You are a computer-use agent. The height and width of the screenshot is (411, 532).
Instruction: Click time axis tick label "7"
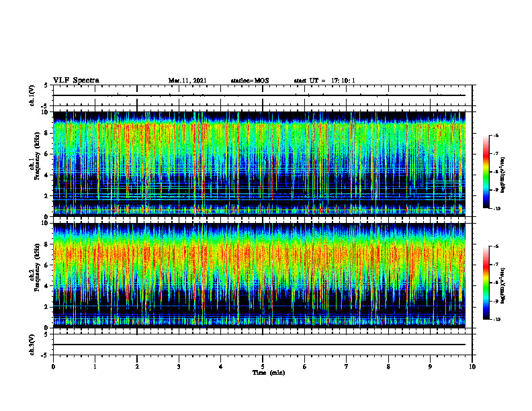click(347, 367)
